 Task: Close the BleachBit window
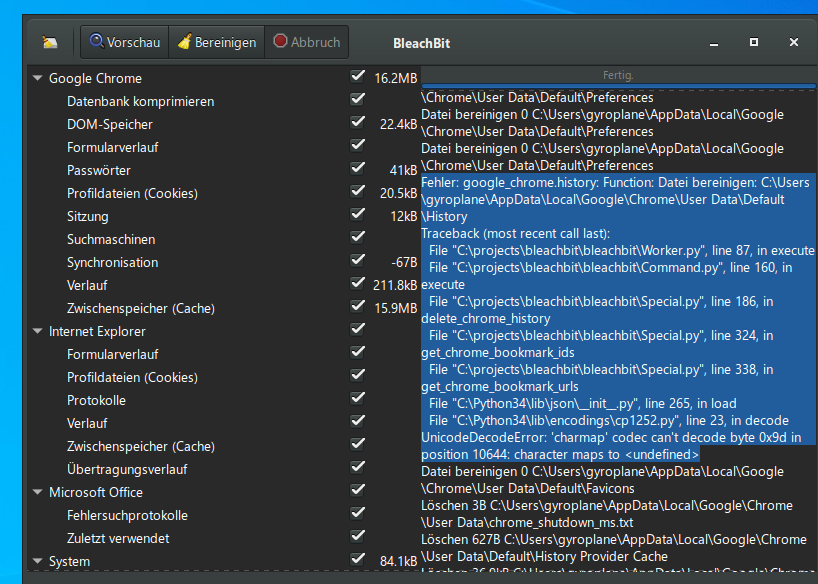point(793,42)
